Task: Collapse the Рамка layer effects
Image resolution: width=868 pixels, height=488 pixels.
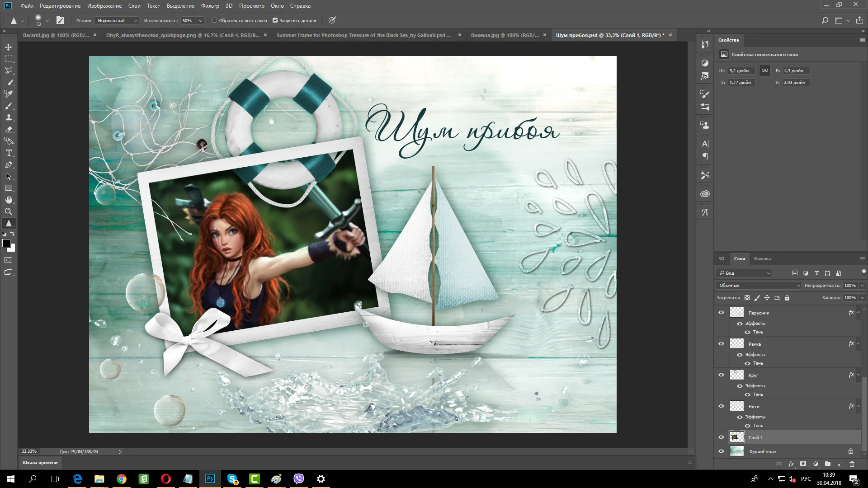Action: pyautogui.click(x=858, y=344)
